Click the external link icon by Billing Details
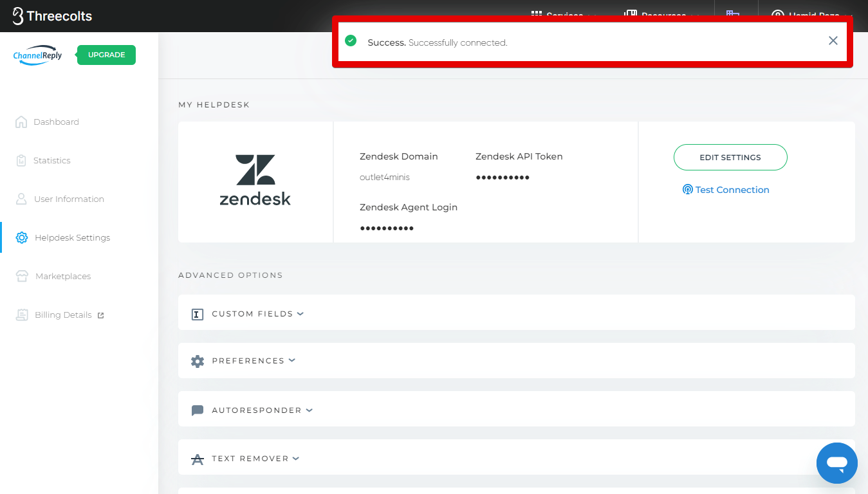 100,315
